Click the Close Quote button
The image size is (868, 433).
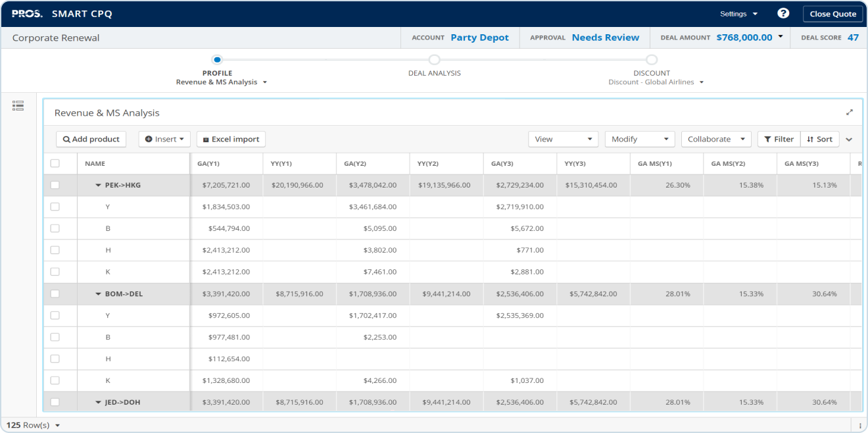point(832,14)
